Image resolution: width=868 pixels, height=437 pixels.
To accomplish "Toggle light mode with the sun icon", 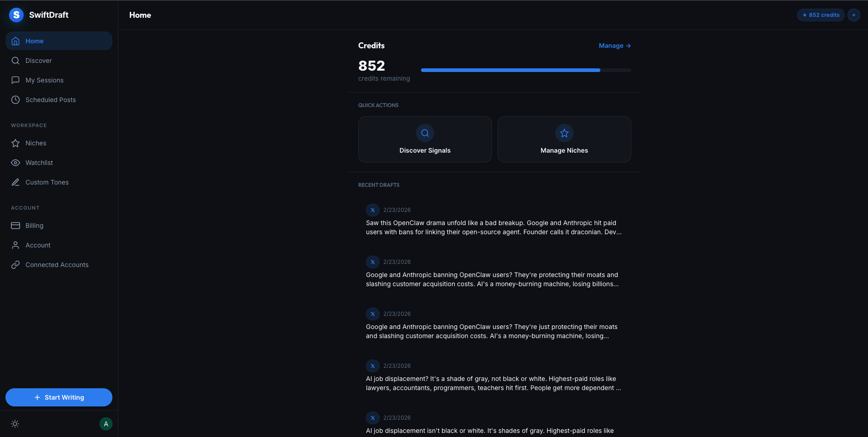I will [15, 423].
